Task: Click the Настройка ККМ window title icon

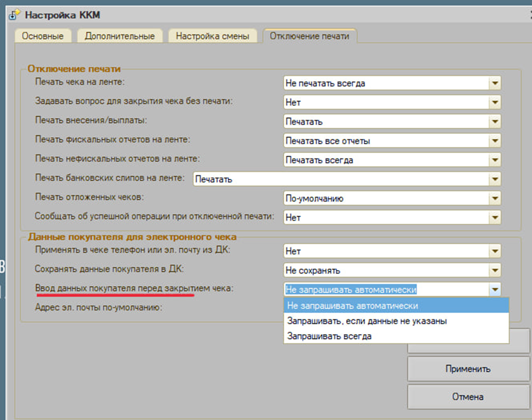Action: point(13,14)
